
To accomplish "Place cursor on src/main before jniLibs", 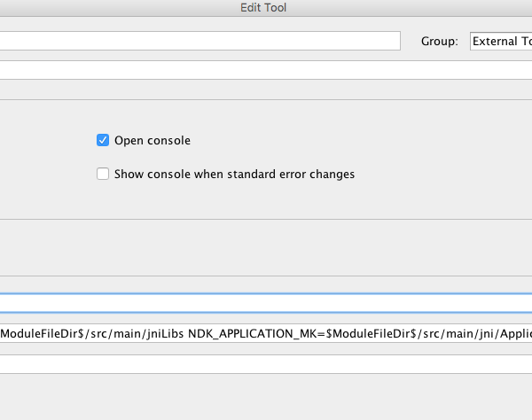I will pyautogui.click(x=116, y=334).
